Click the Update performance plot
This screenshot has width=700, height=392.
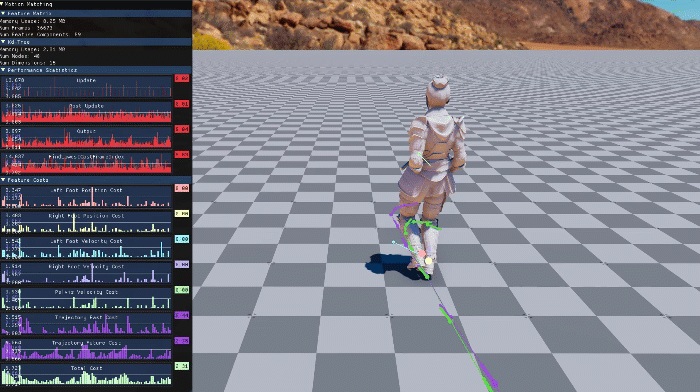pos(86,87)
